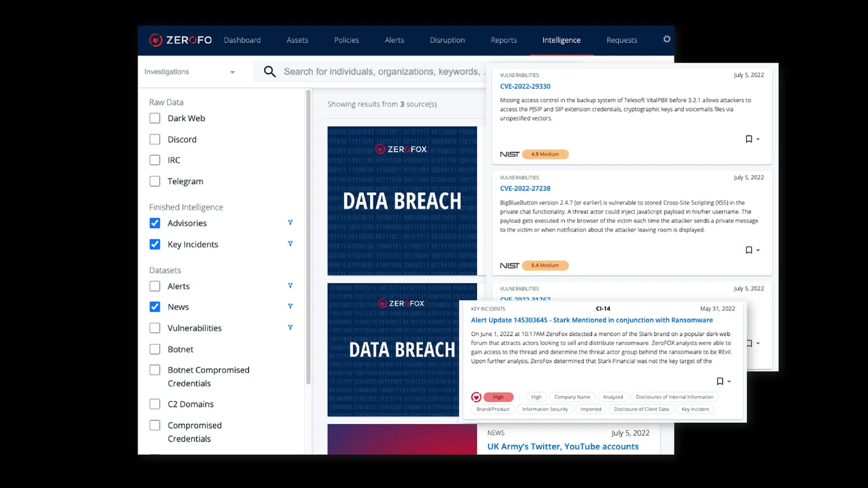This screenshot has height=488, width=868.
Task: Bookmark the CVE-2022-29330 vulnerability card
Action: point(749,139)
